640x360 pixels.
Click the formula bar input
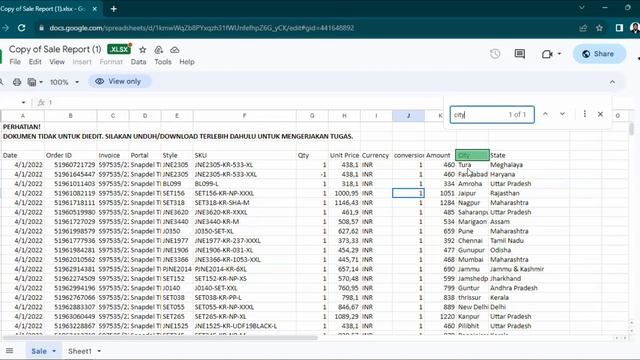[x=245, y=102]
